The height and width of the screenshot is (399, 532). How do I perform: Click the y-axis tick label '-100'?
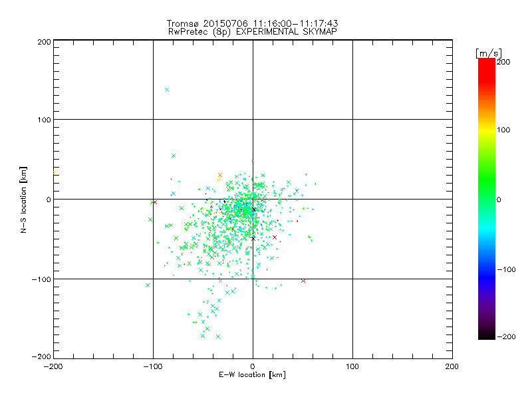[41, 279]
